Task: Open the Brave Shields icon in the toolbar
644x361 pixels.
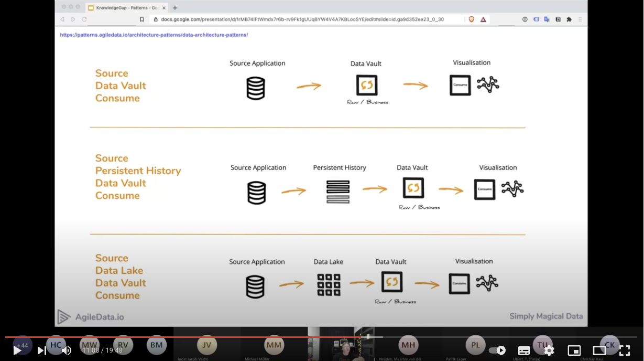Action: pyautogui.click(x=471, y=19)
